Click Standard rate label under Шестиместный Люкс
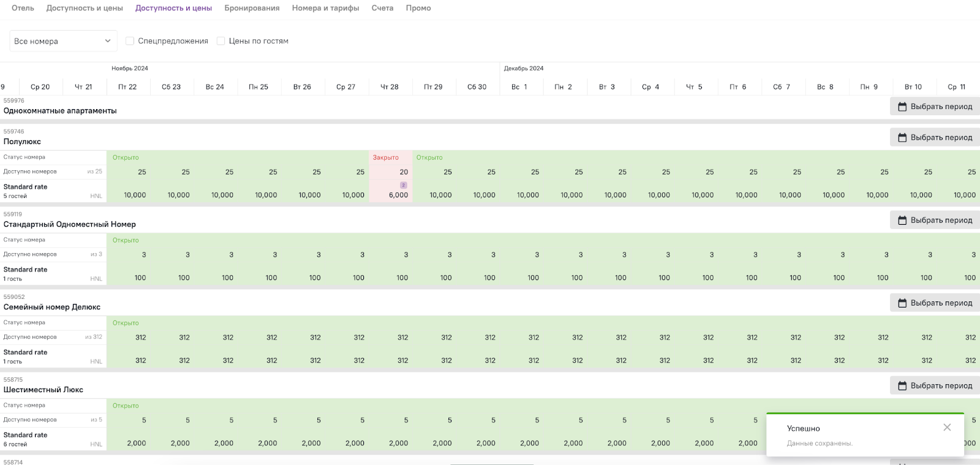The width and height of the screenshot is (980, 465). click(x=25, y=435)
